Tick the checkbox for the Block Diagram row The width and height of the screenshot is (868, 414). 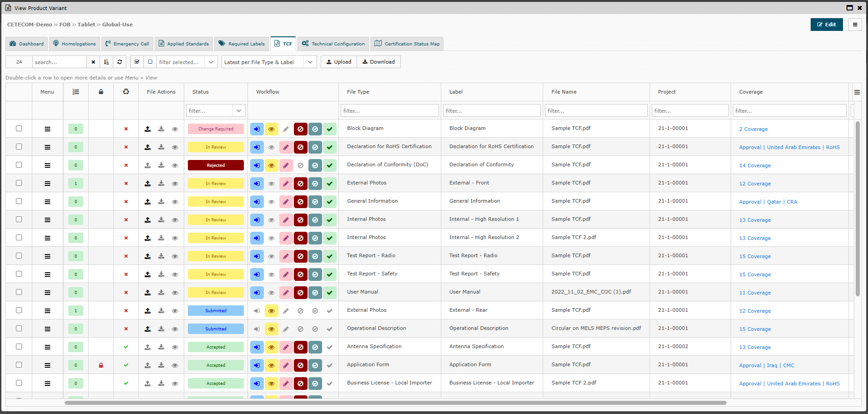point(19,129)
